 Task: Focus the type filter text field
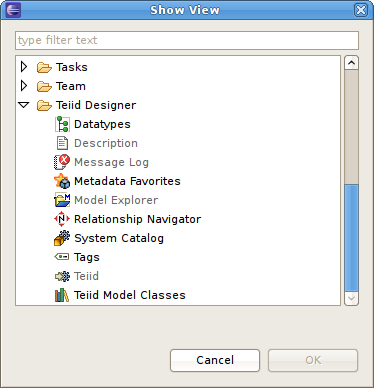[x=187, y=40]
